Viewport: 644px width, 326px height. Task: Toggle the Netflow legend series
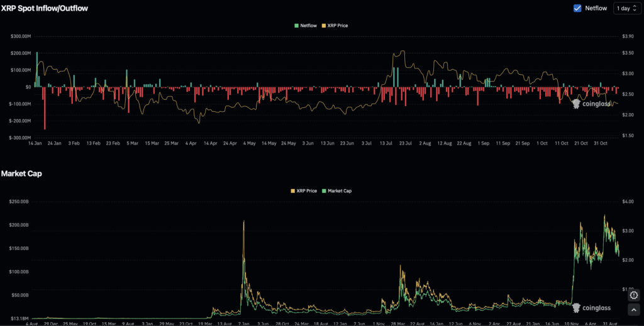(x=306, y=25)
